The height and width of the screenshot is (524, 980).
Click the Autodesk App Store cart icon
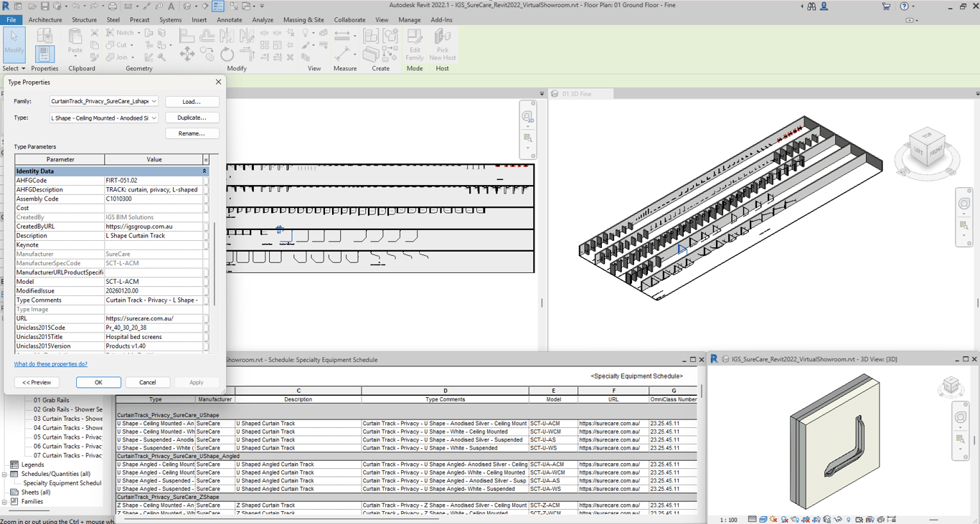[887, 6]
